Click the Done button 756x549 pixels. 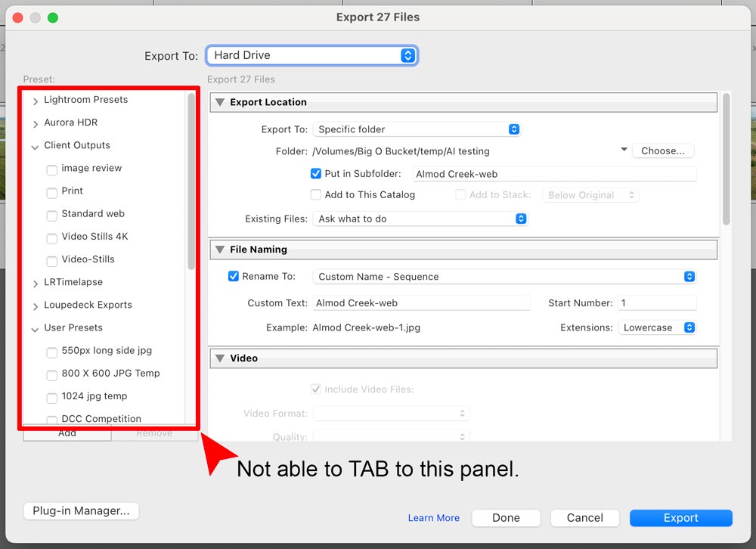pyautogui.click(x=506, y=518)
